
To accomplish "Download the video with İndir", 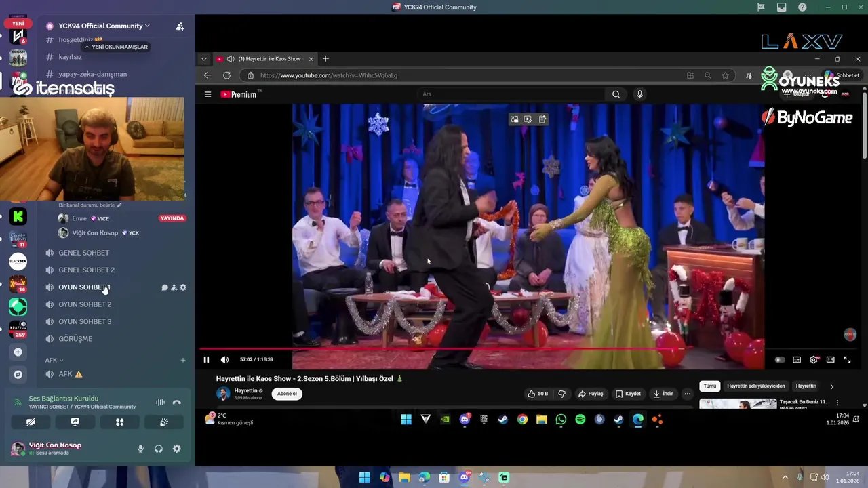I will [663, 394].
